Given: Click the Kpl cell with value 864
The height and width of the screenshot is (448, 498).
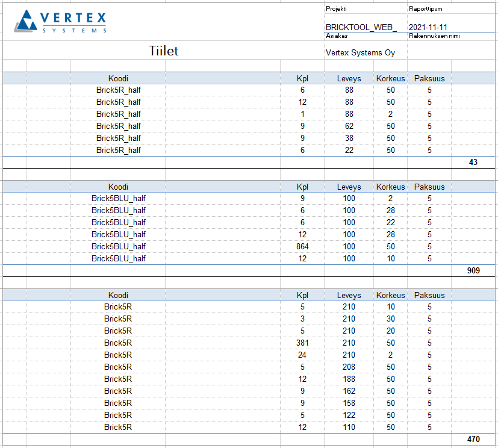Looking at the screenshot, I should (302, 246).
